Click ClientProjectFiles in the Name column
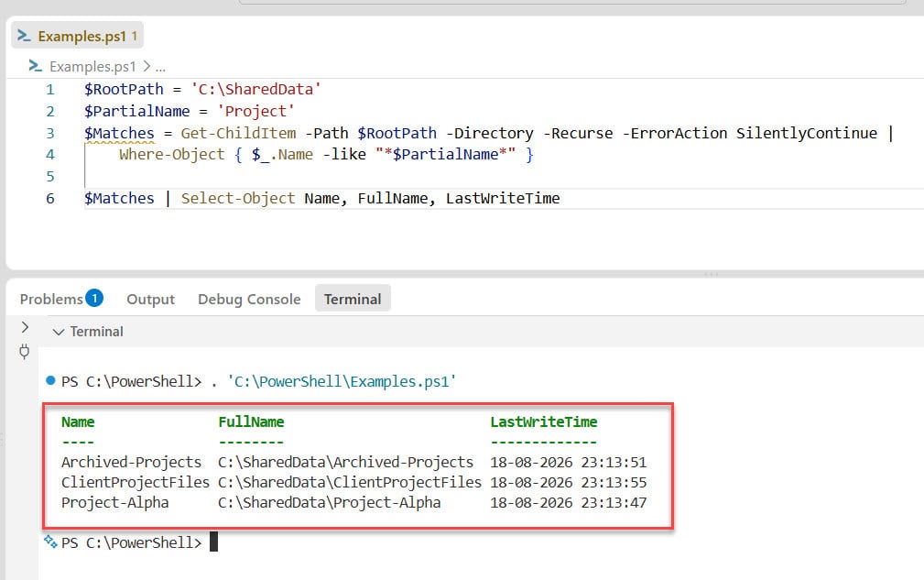The width and height of the screenshot is (924, 580). pos(136,482)
